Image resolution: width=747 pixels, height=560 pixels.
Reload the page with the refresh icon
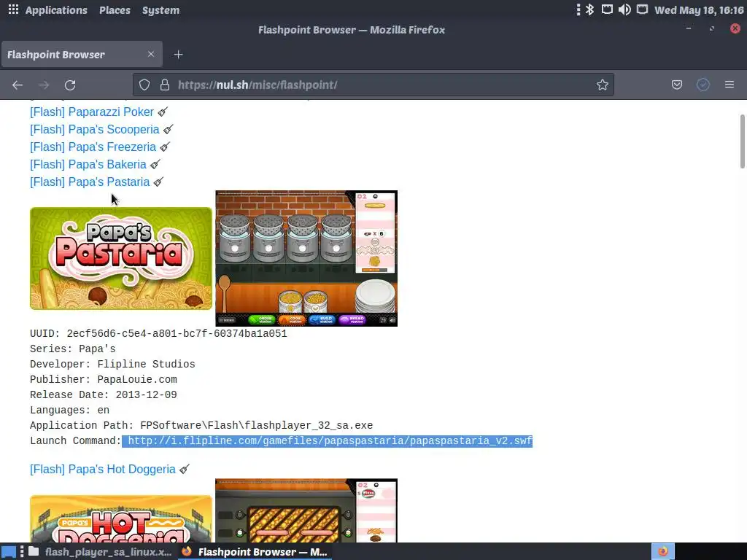tap(70, 85)
